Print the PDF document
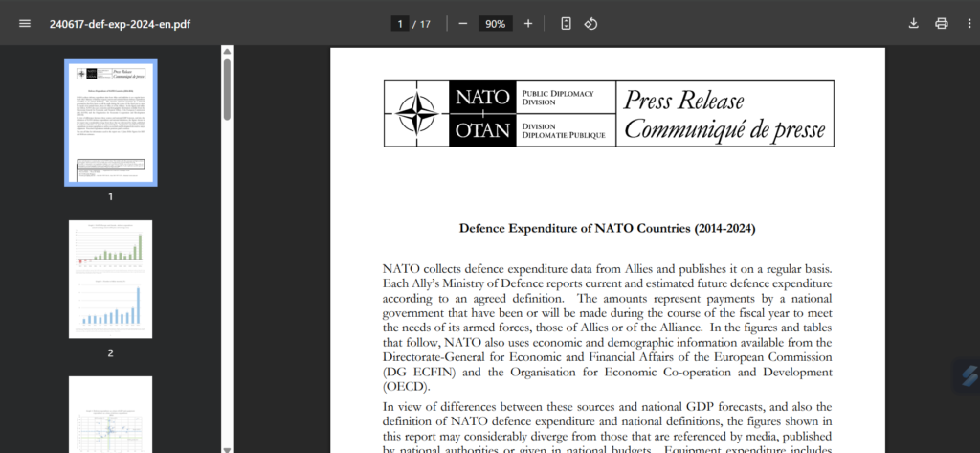980x453 pixels. [x=942, y=24]
